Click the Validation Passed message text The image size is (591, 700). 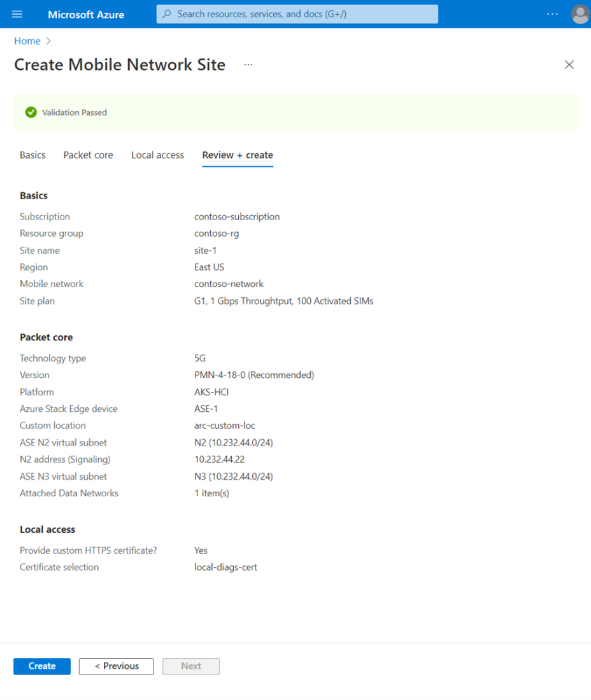(x=74, y=113)
